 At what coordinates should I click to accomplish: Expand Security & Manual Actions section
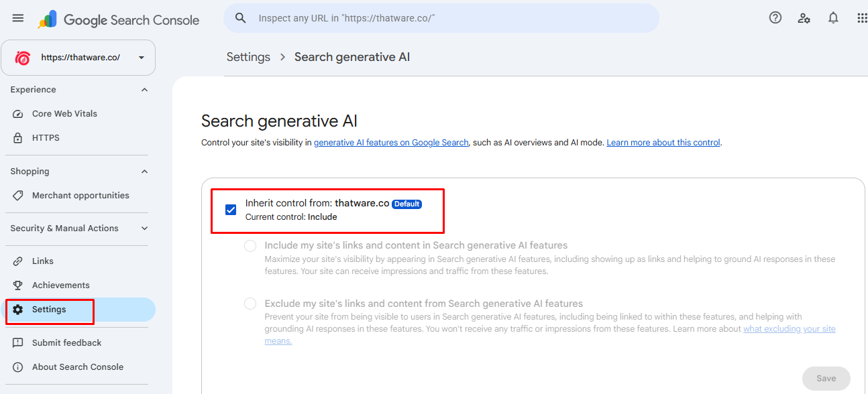coord(144,228)
